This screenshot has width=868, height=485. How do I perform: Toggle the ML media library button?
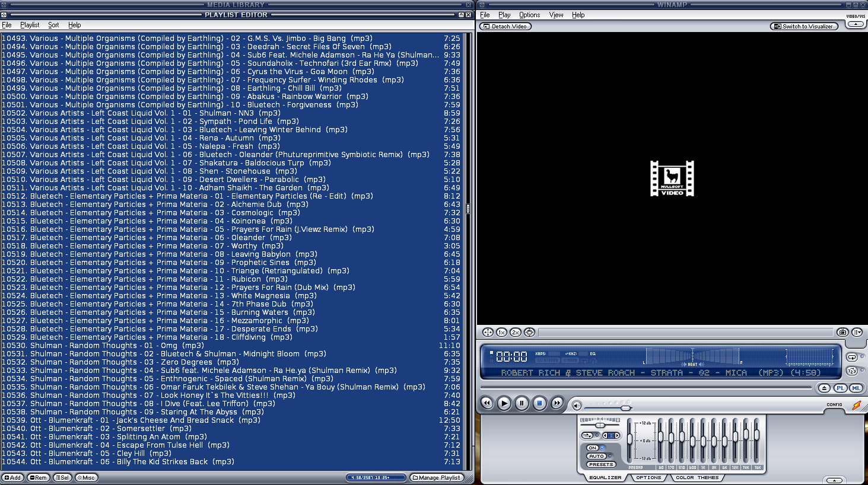856,388
